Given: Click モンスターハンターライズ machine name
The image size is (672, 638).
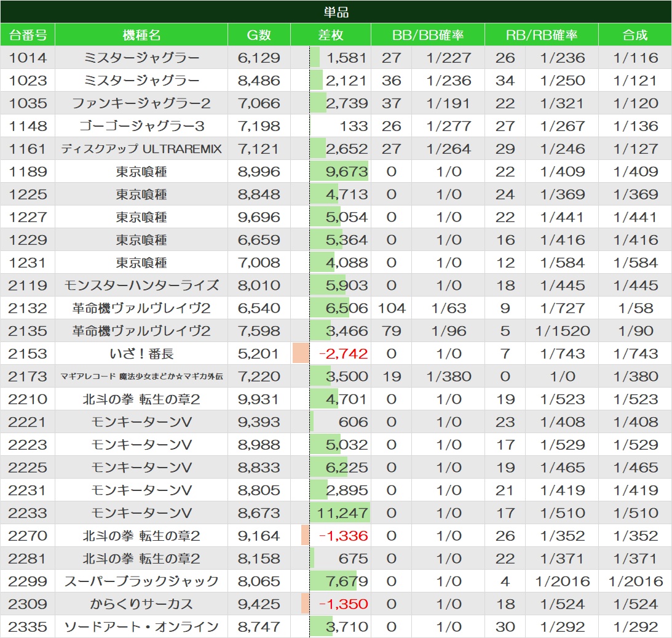Looking at the screenshot, I should 141,285.
